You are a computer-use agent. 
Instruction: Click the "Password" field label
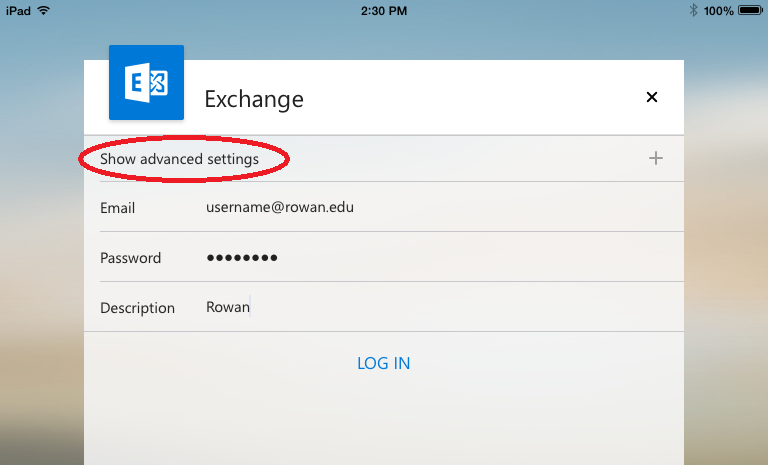coord(130,258)
